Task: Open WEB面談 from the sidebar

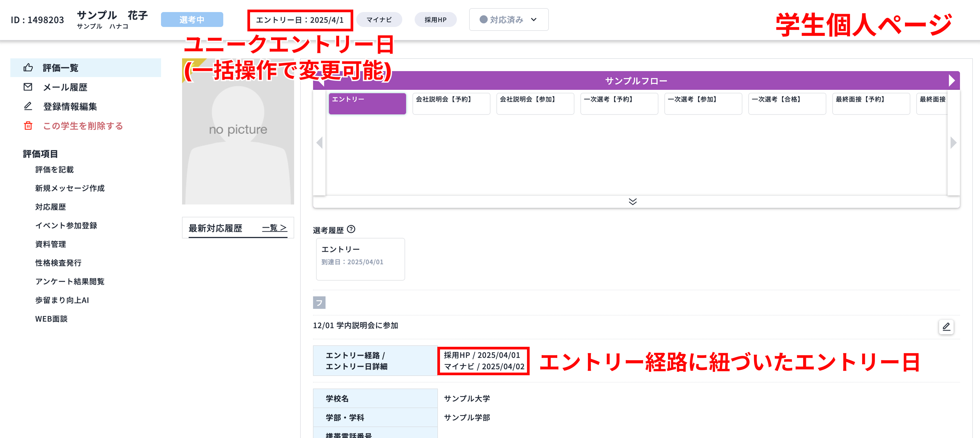Action: (x=51, y=319)
